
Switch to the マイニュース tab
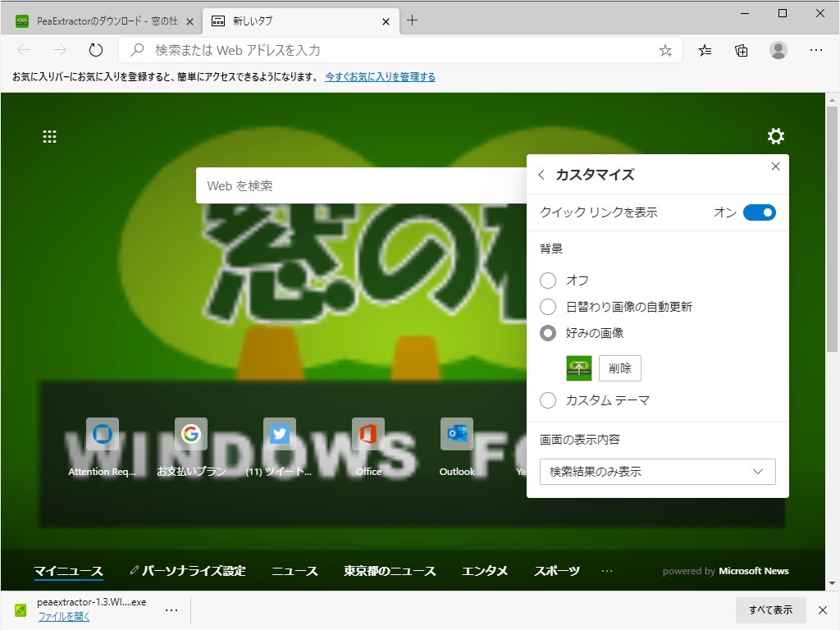point(69,570)
